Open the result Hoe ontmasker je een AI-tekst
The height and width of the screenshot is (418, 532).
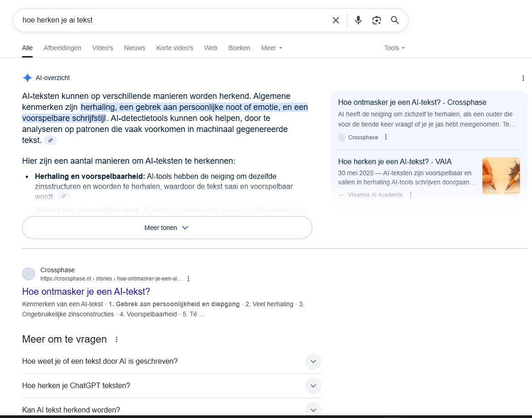pyautogui.click(x=86, y=292)
